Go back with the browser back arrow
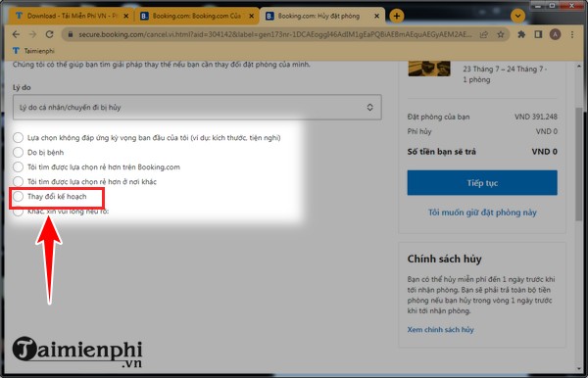The width and height of the screenshot is (588, 378). pos(16,34)
